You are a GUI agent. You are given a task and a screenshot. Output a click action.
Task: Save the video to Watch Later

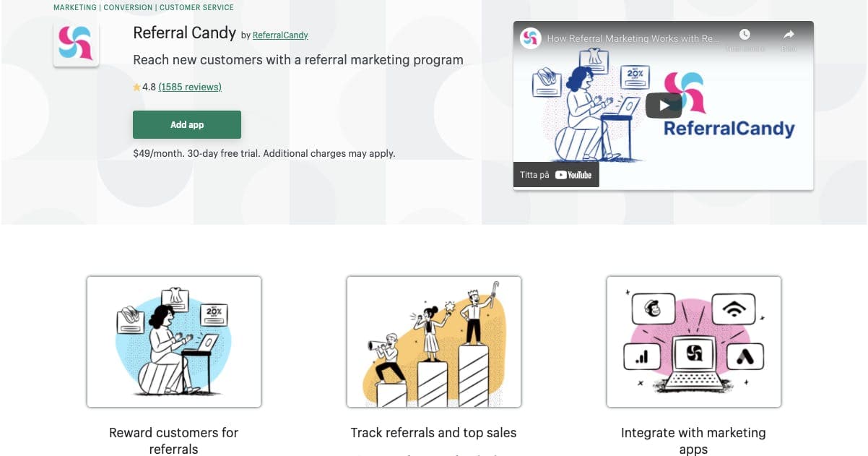744,33
